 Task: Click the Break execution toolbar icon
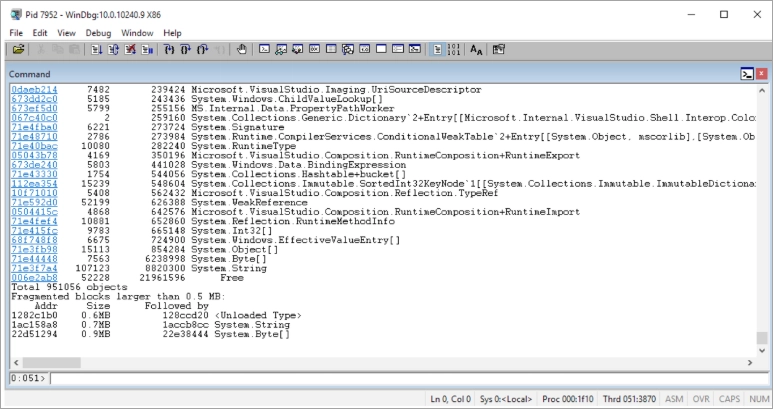147,49
